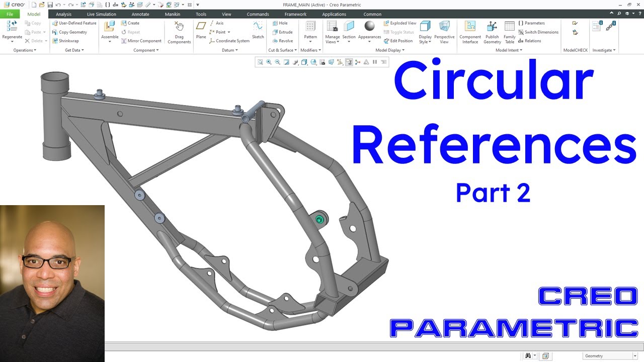Expand the Operations group dropdown

[x=25, y=50]
